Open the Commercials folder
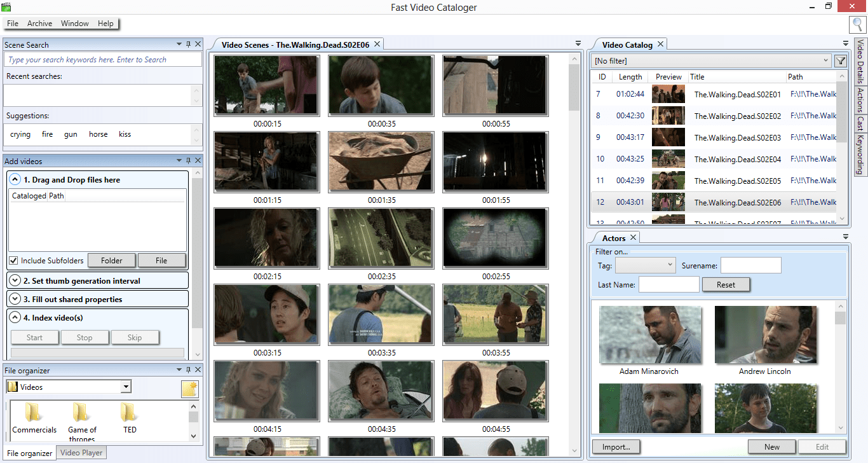The image size is (868, 463). point(34,418)
